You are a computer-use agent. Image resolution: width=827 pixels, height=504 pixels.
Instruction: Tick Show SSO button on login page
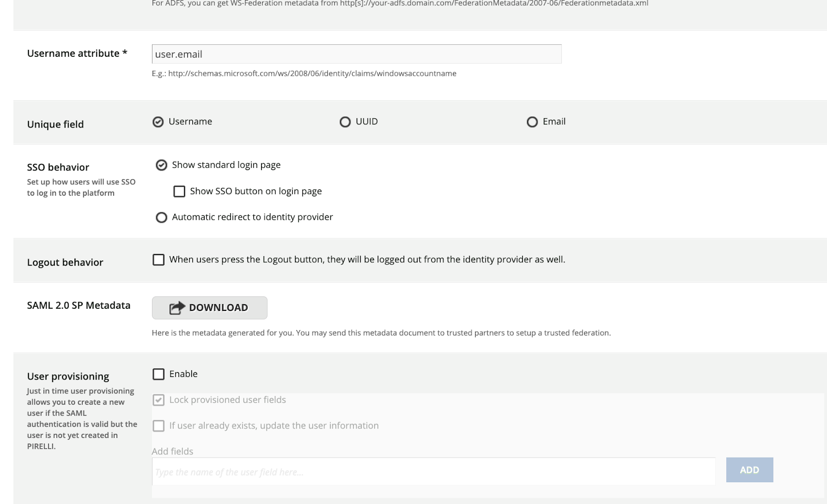click(x=179, y=192)
